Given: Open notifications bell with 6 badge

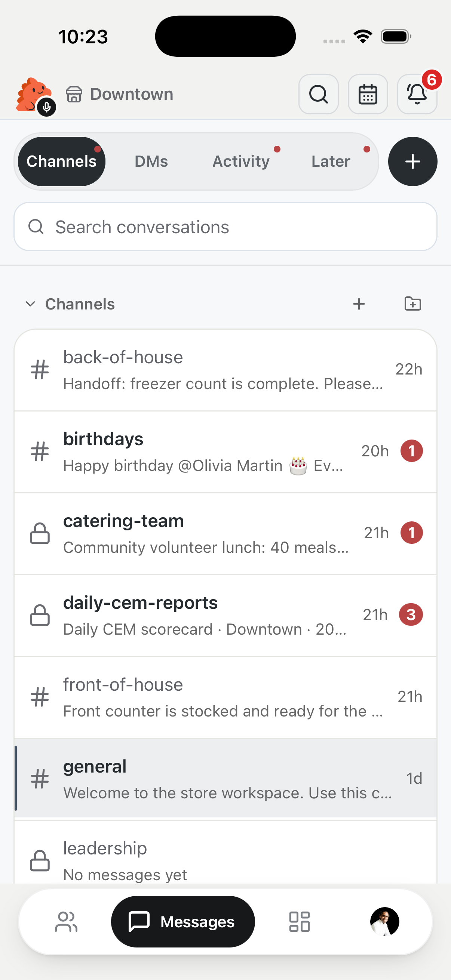Looking at the screenshot, I should coord(417,94).
